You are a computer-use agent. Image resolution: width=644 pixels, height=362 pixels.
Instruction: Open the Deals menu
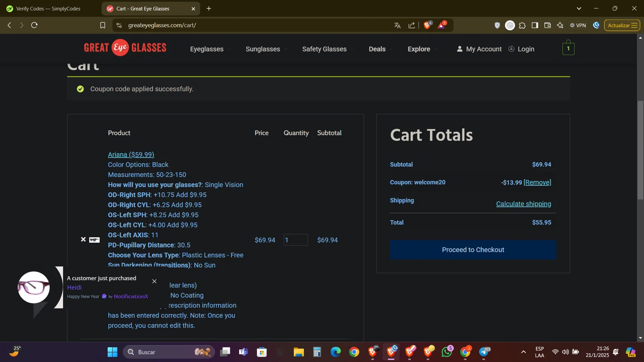pyautogui.click(x=377, y=49)
